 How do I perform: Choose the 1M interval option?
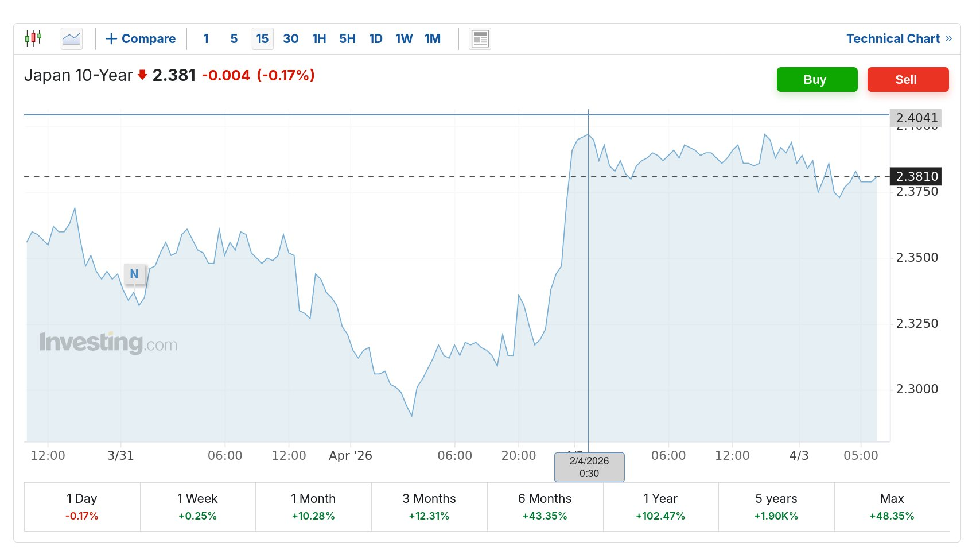pyautogui.click(x=433, y=38)
